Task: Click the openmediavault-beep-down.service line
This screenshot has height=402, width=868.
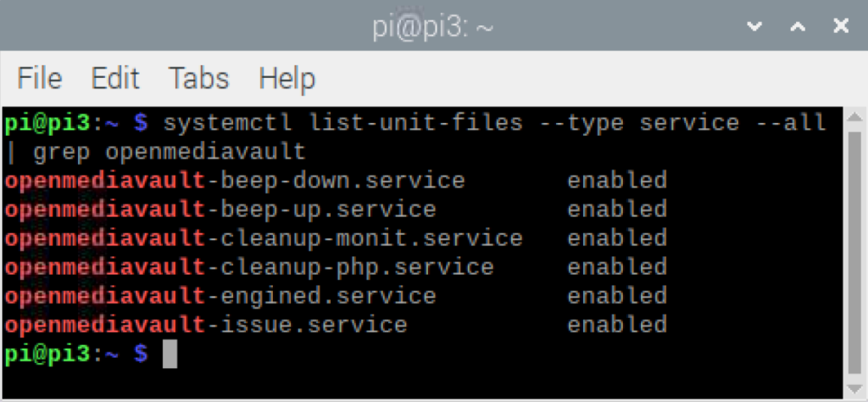Action: click(x=235, y=181)
